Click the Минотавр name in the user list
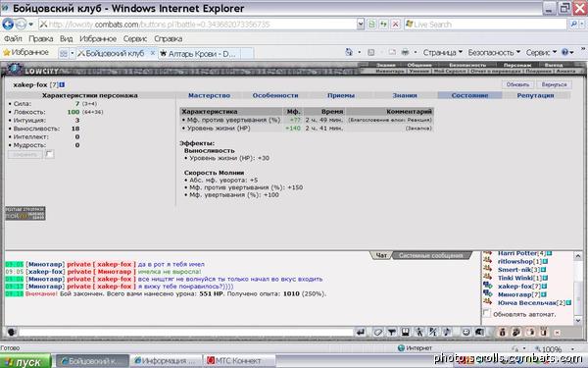Image resolution: width=588 pixels, height=368 pixels. 514,294
